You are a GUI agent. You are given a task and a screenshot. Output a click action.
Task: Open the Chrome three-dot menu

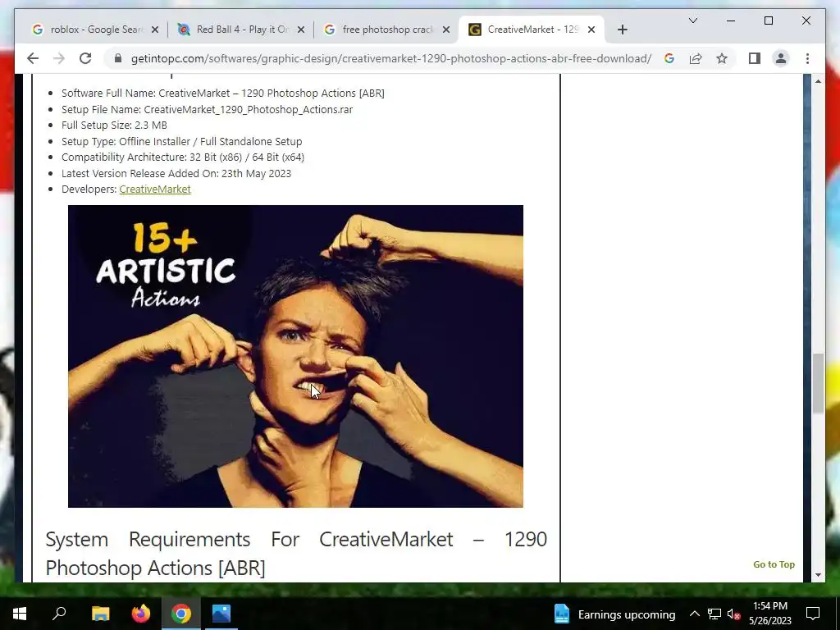tap(807, 58)
